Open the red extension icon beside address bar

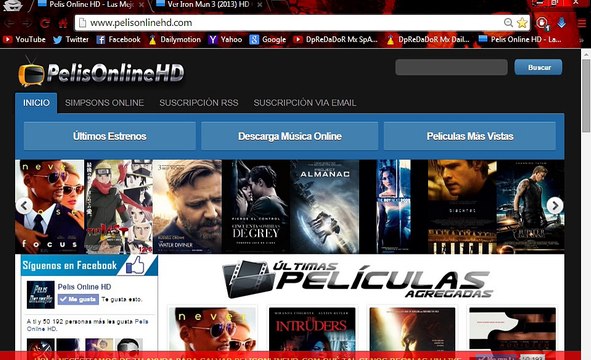(x=542, y=23)
